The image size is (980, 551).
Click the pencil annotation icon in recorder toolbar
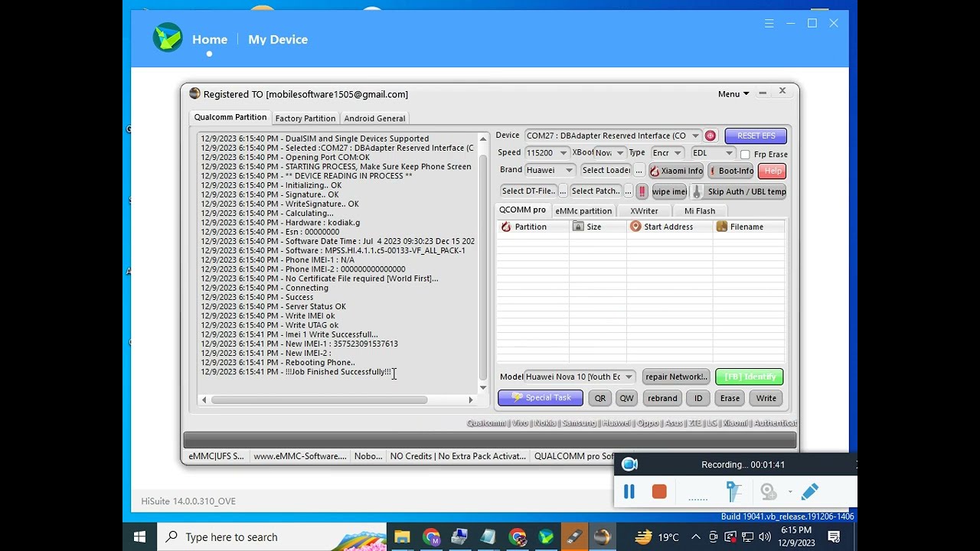810,492
